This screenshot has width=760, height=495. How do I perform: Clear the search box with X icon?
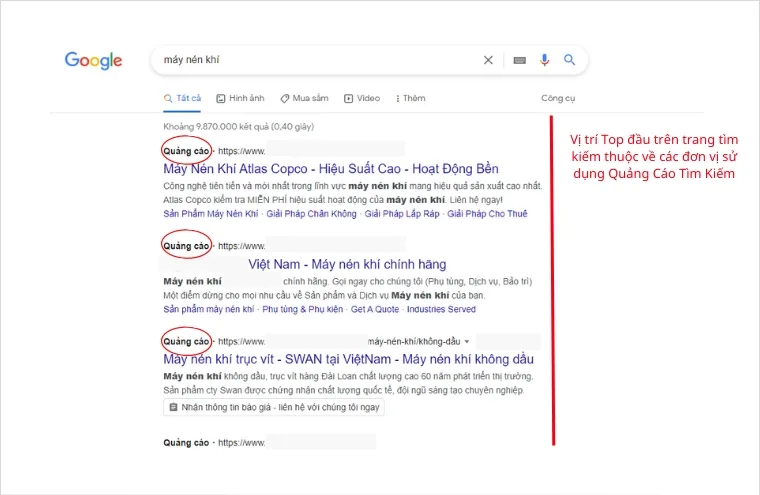point(488,60)
